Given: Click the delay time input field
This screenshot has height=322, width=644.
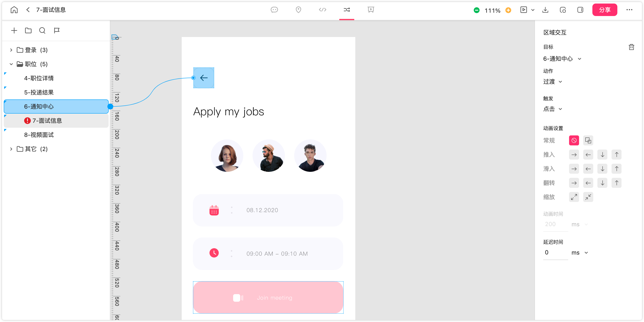Looking at the screenshot, I should (x=555, y=253).
